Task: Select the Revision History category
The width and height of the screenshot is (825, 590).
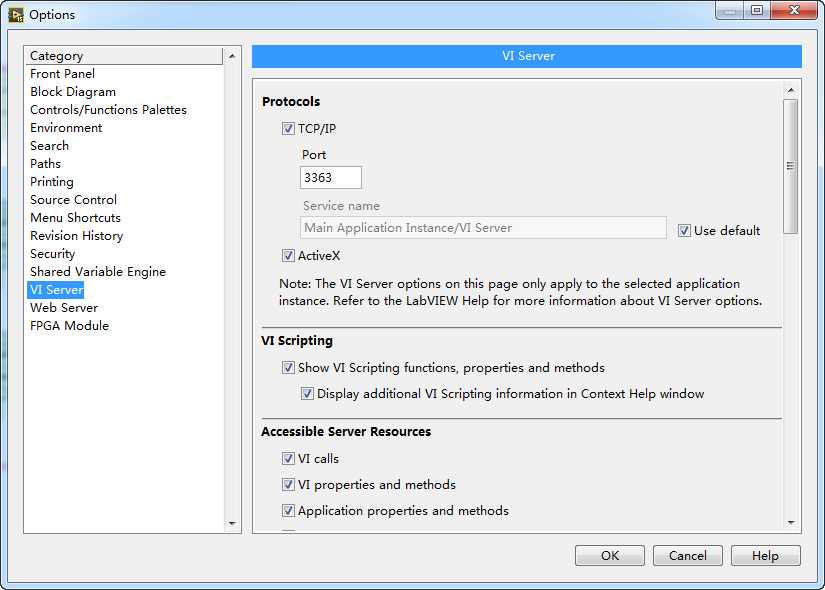Action: pyautogui.click(x=76, y=235)
